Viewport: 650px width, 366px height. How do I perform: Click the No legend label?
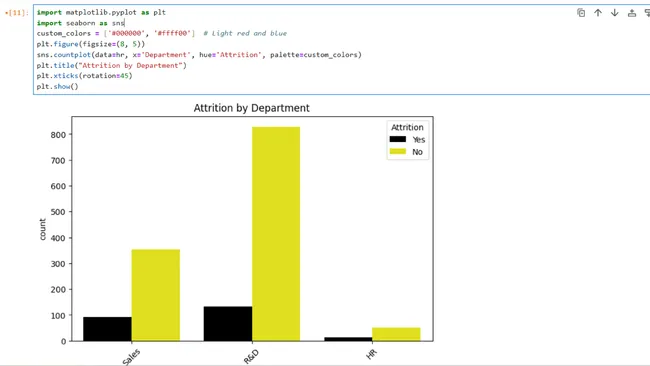coord(417,152)
